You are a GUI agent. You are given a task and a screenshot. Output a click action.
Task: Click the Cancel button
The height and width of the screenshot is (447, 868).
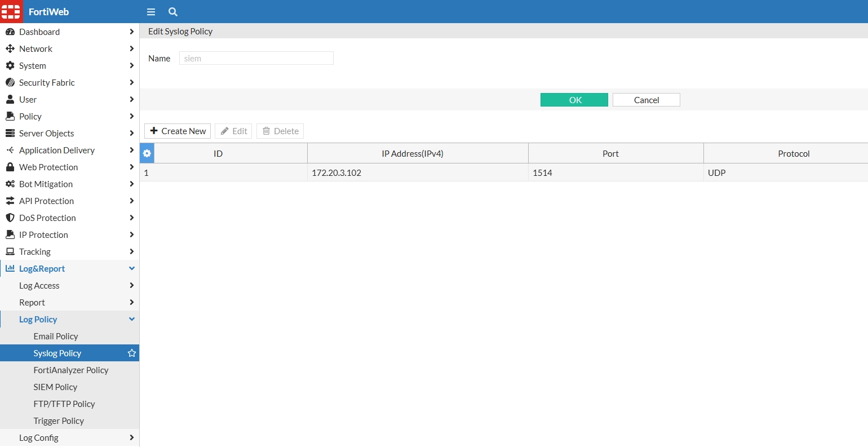point(646,100)
